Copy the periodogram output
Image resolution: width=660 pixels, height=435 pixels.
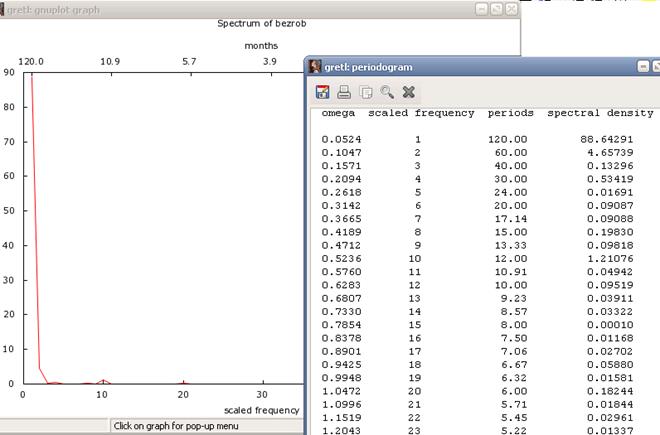click(366, 92)
